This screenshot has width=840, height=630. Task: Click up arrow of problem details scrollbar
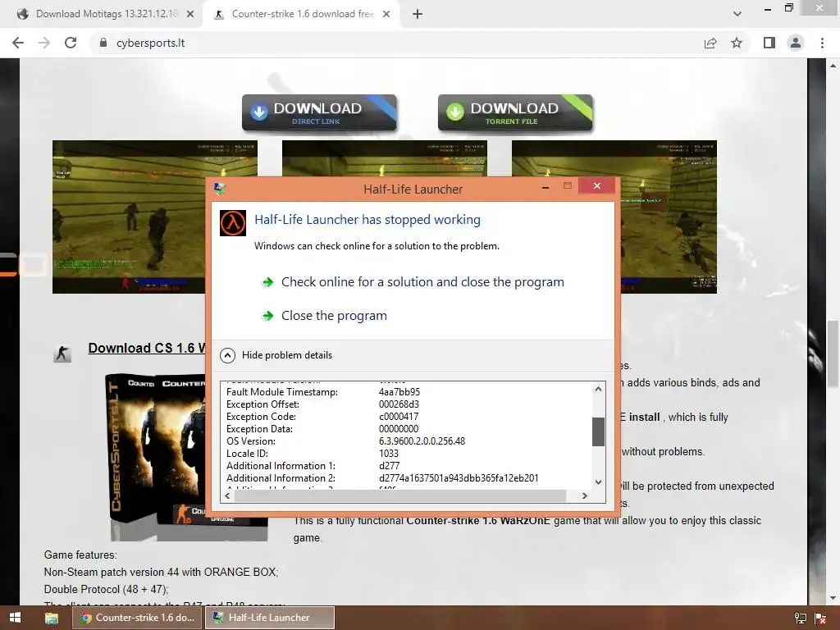click(598, 390)
